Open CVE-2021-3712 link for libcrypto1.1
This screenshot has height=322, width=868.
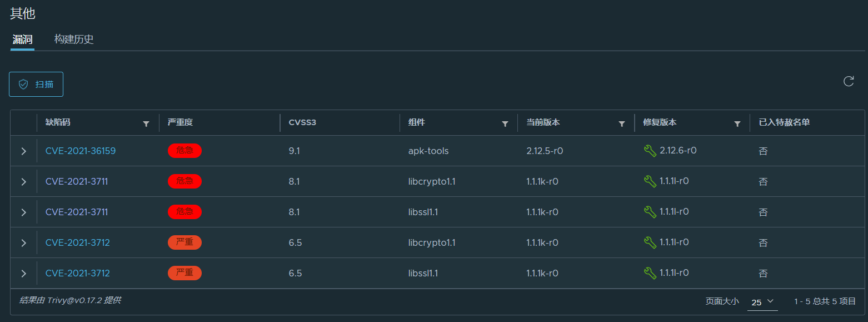click(78, 242)
